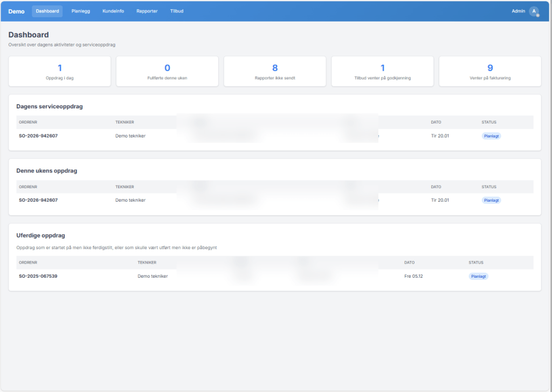Select the Rapporter ikke sendt card
552x392 pixels.
pos(275,72)
